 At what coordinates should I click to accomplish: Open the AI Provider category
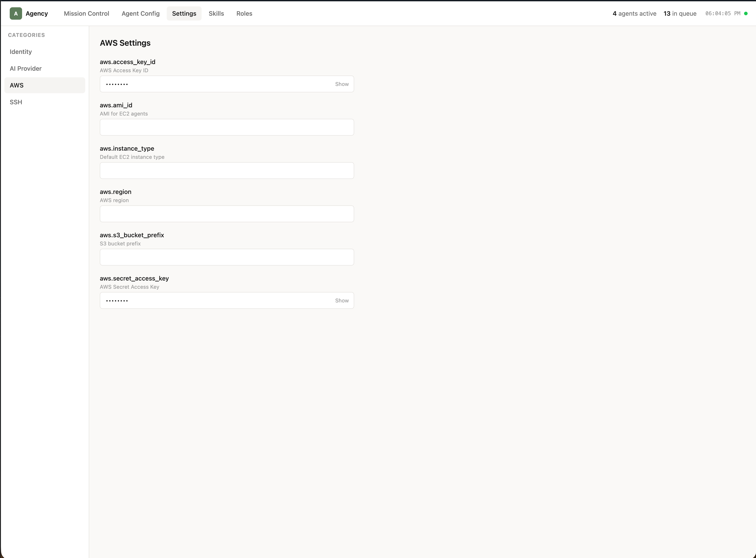26,68
